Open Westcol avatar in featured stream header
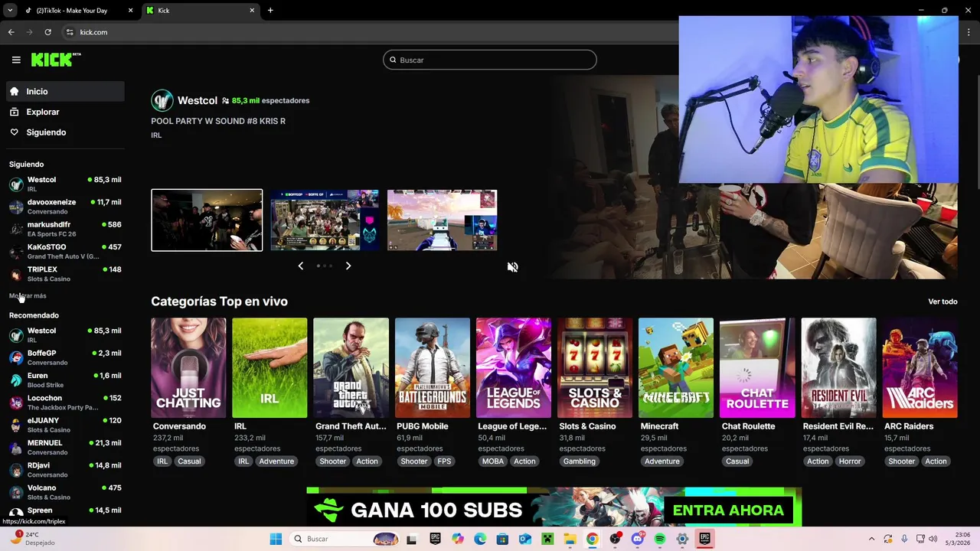Image resolution: width=980 pixels, height=551 pixels. point(162,100)
